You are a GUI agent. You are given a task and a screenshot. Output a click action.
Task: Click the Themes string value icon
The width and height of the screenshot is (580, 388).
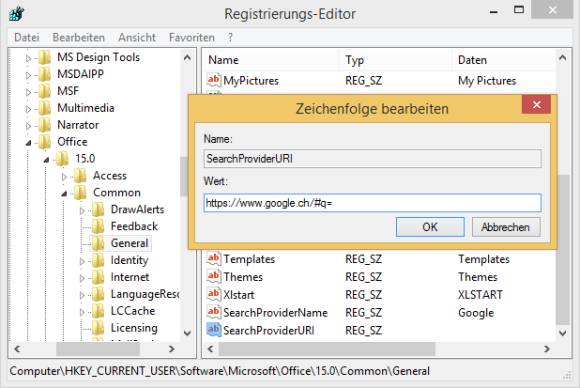pyautogui.click(x=213, y=276)
